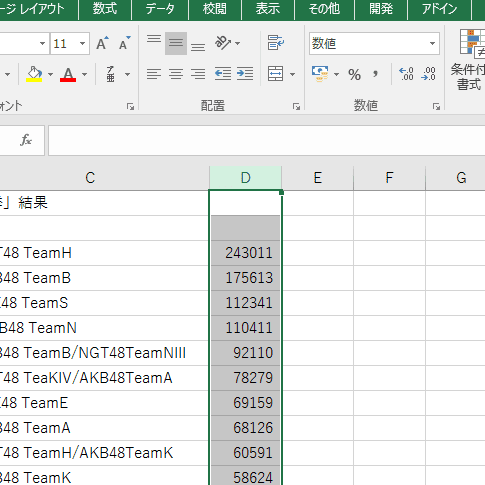Select column G header
This screenshot has height=485, width=485.
[455, 178]
